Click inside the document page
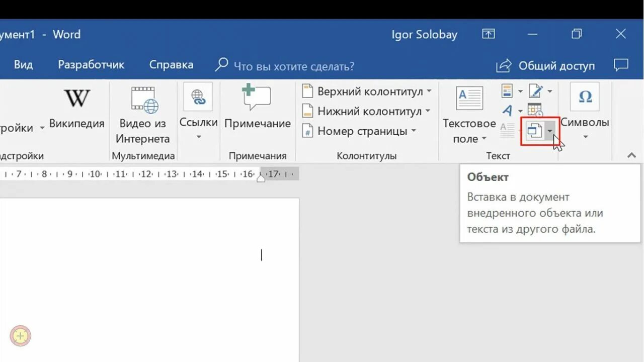This screenshot has height=362, width=644. tap(149, 279)
